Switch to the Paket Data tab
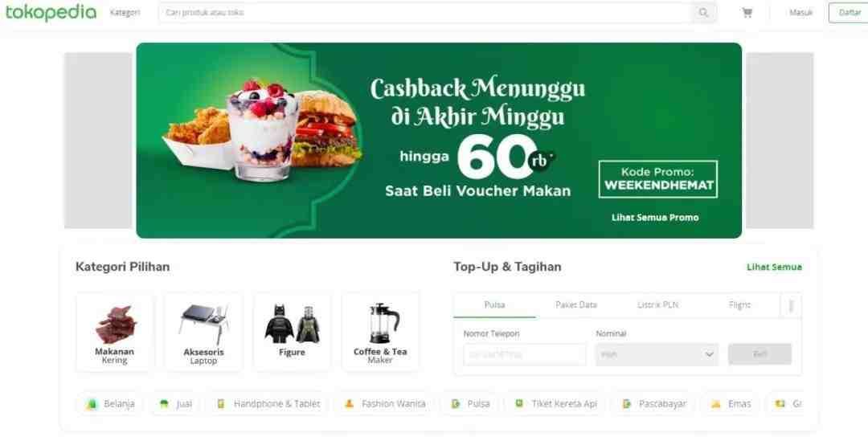Viewport: 868px width, 437px height. pyautogui.click(x=576, y=304)
